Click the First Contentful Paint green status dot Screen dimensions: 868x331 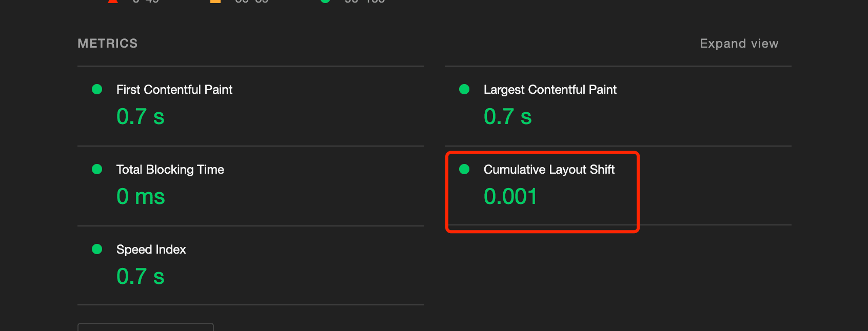[x=97, y=89]
